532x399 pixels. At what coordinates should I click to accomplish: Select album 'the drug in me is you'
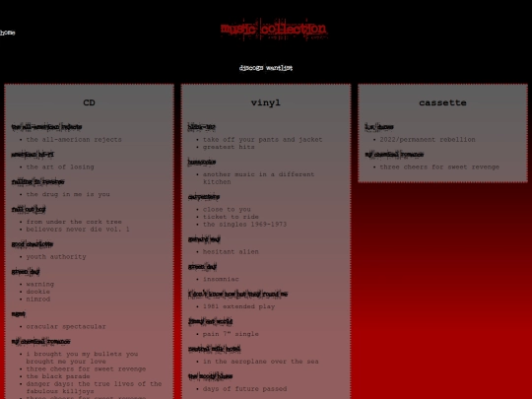click(x=68, y=194)
